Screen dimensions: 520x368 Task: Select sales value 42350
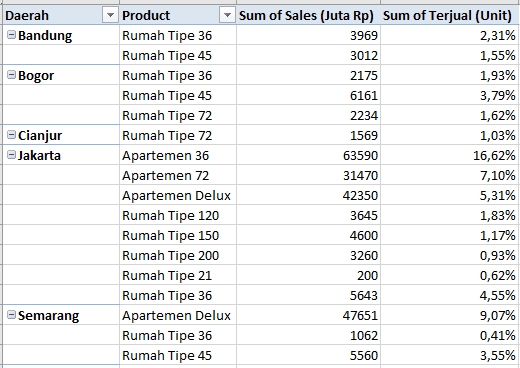point(308,195)
